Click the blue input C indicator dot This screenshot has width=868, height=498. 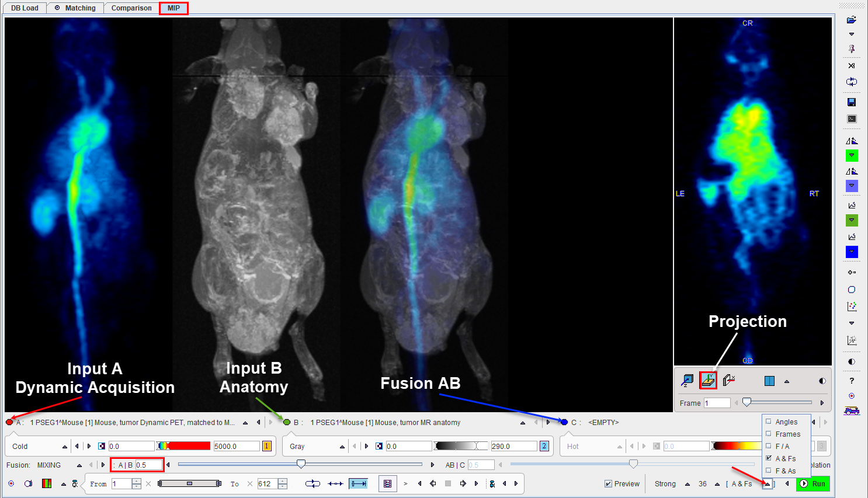pyautogui.click(x=564, y=422)
